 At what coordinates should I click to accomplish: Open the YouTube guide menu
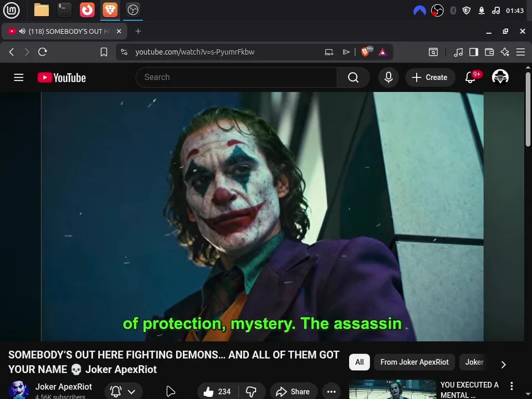click(19, 78)
